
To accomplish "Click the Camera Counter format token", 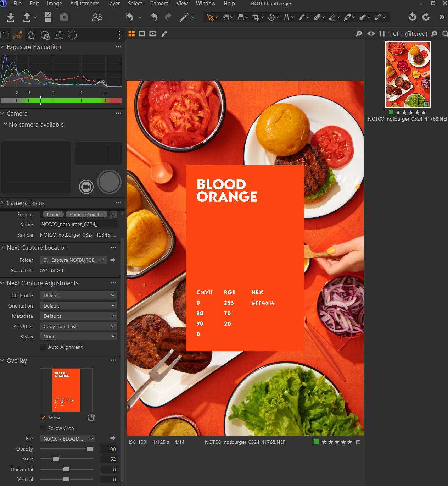I will pos(86,214).
